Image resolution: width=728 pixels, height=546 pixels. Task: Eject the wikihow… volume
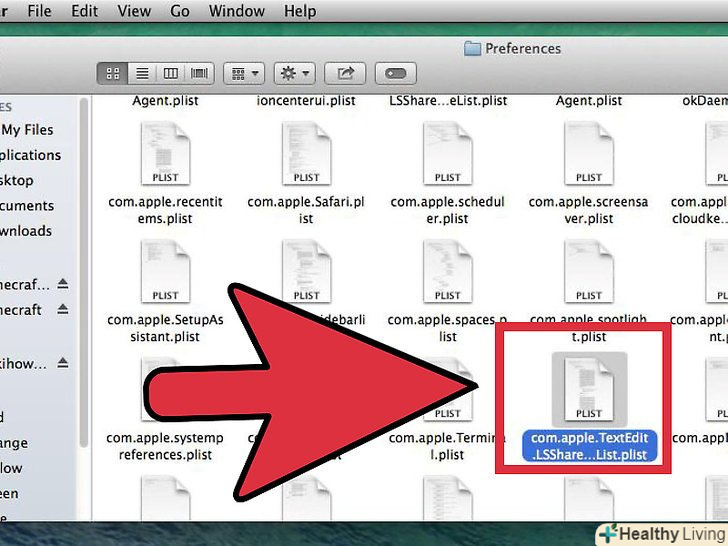(63, 363)
